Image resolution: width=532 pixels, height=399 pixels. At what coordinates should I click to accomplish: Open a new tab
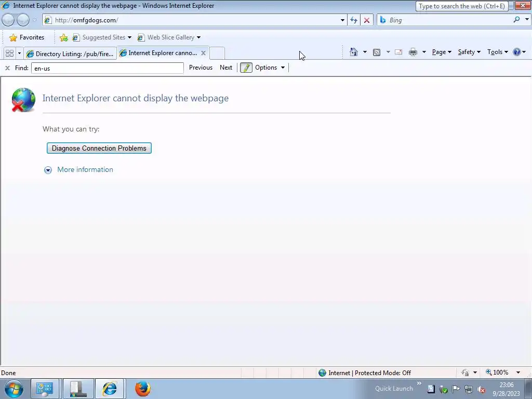point(217,54)
